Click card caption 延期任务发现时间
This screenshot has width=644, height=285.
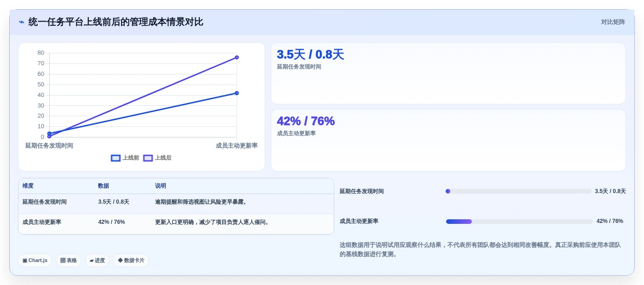299,67
